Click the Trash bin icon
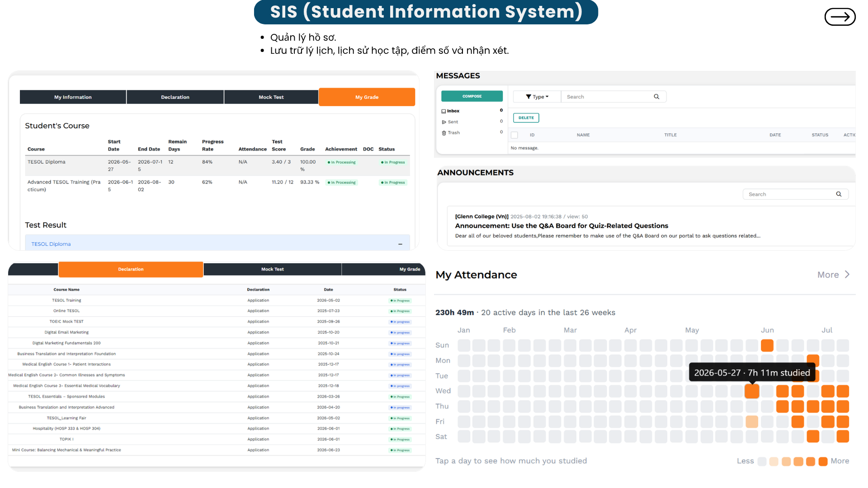Screen dimensions: 868x488 click(444, 133)
